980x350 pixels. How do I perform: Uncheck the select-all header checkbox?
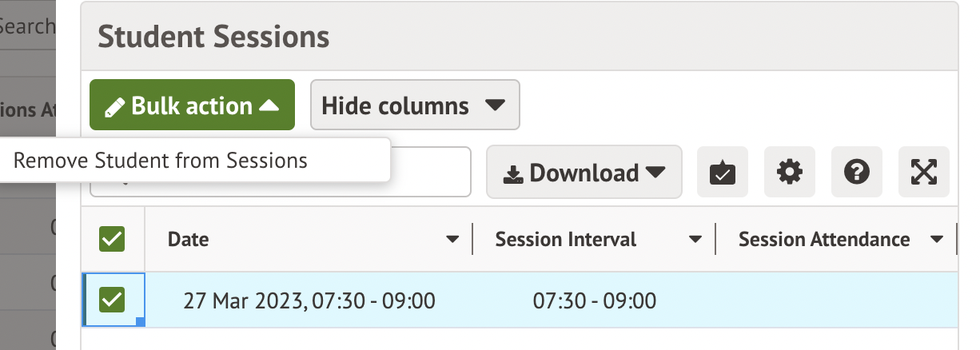click(x=112, y=239)
